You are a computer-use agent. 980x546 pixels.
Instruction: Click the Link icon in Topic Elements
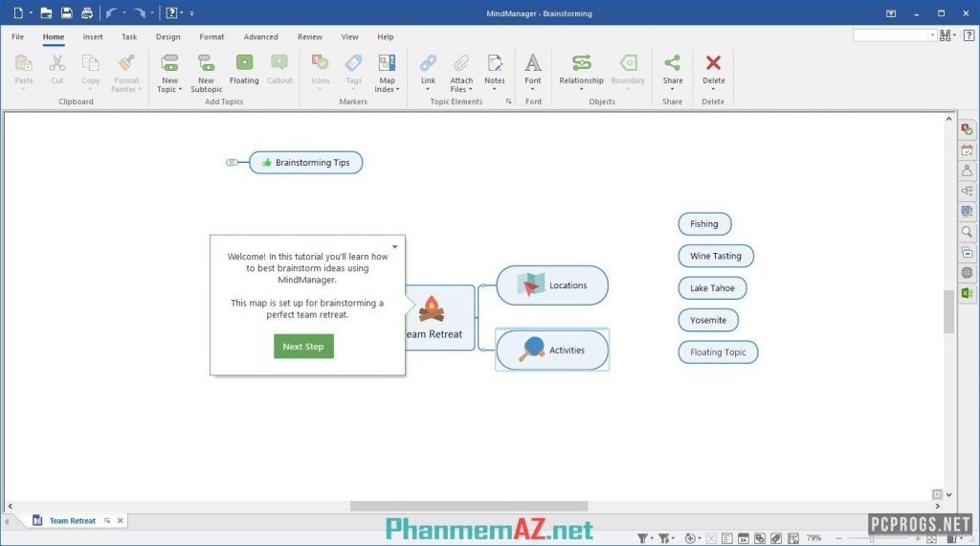[428, 63]
